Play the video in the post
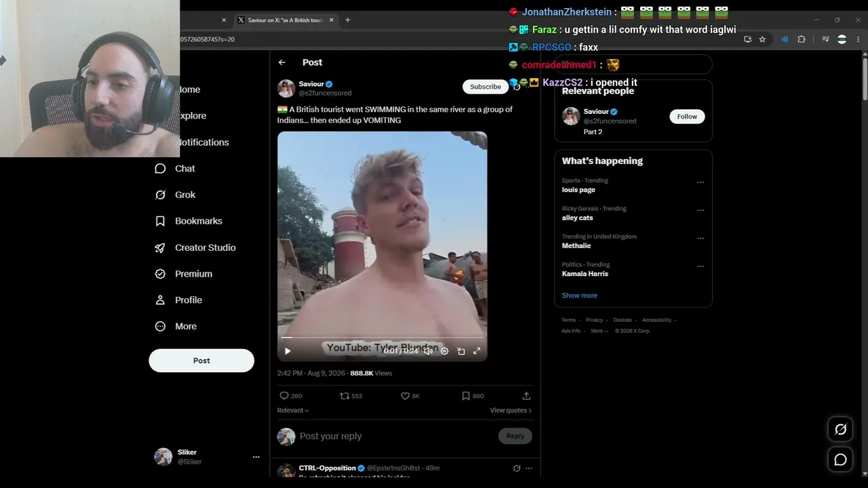Viewport: 868px width, 488px height. coord(288,351)
